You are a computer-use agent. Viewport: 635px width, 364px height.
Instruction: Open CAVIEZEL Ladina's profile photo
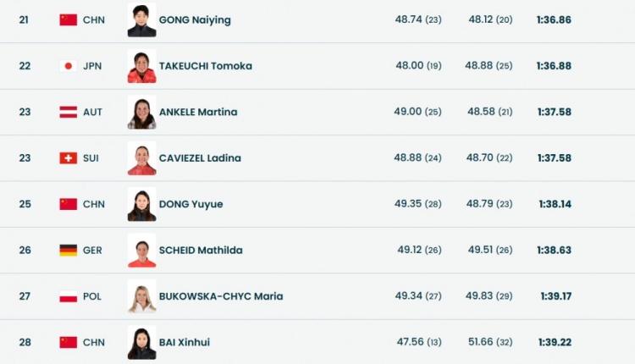(x=141, y=158)
